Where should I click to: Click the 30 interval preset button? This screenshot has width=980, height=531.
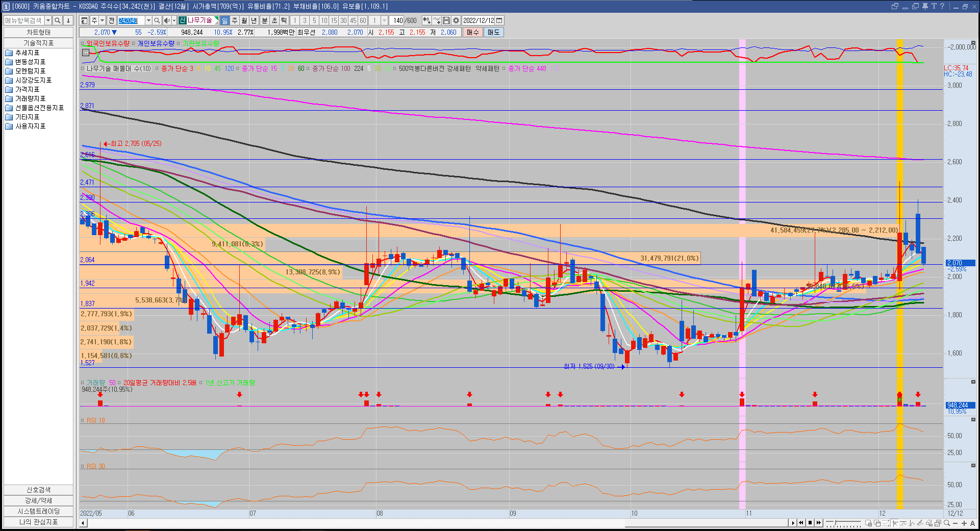click(343, 20)
